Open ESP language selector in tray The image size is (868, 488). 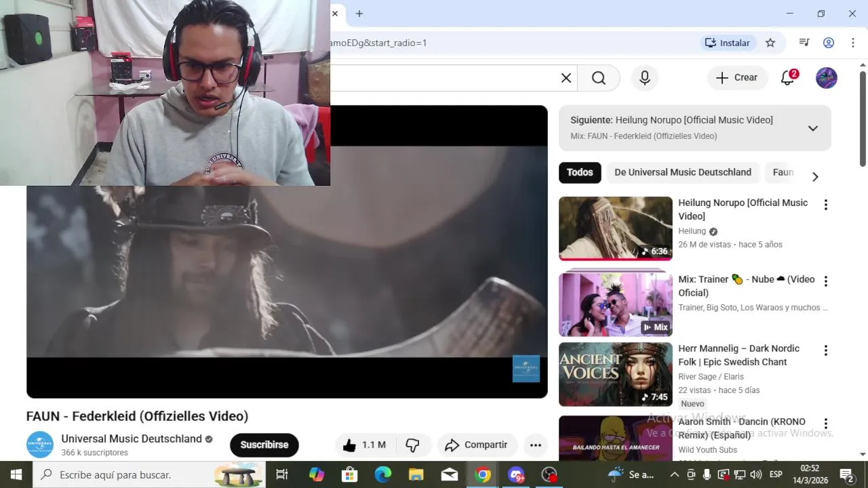point(776,474)
